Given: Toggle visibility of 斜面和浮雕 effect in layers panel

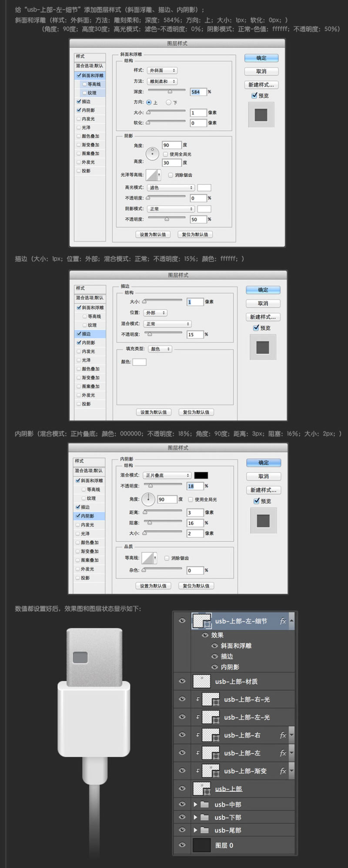Looking at the screenshot, I should [214, 646].
